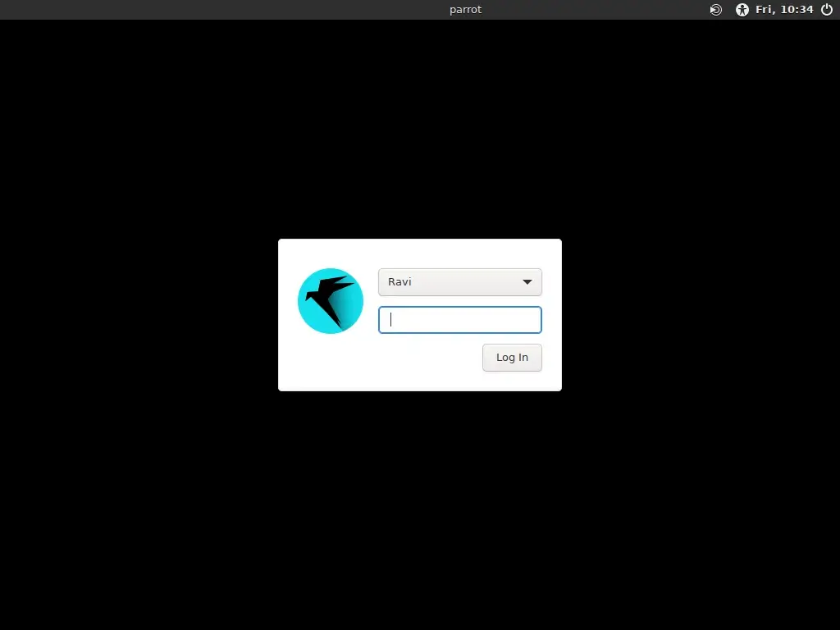Screen dimensions: 840x630
Task: Open the Ravi username combo box
Action: [x=459, y=282]
